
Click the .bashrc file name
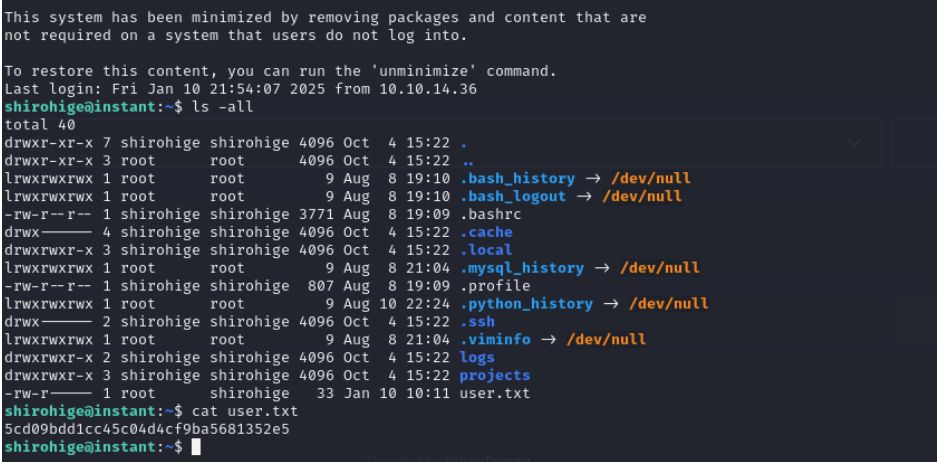(x=490, y=214)
